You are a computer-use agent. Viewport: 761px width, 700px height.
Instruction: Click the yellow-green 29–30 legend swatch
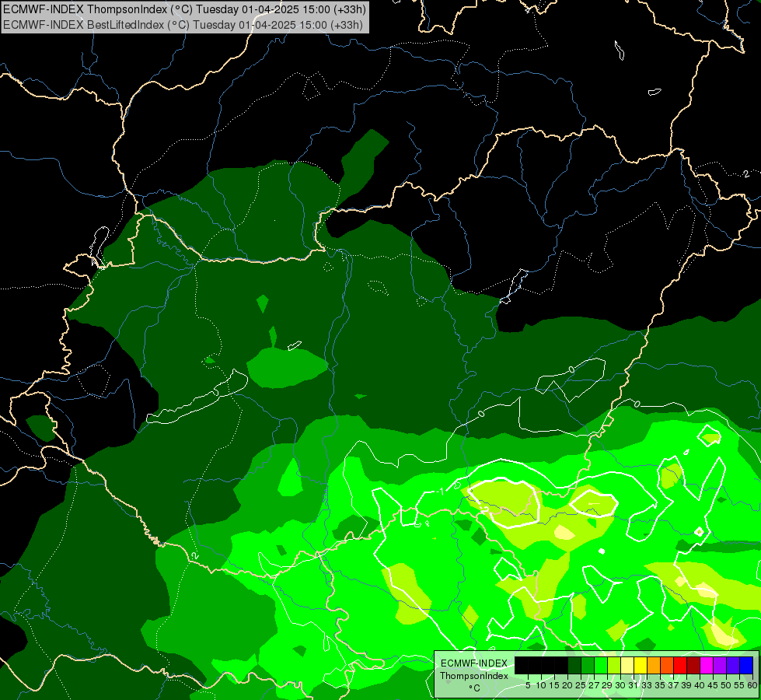click(614, 665)
